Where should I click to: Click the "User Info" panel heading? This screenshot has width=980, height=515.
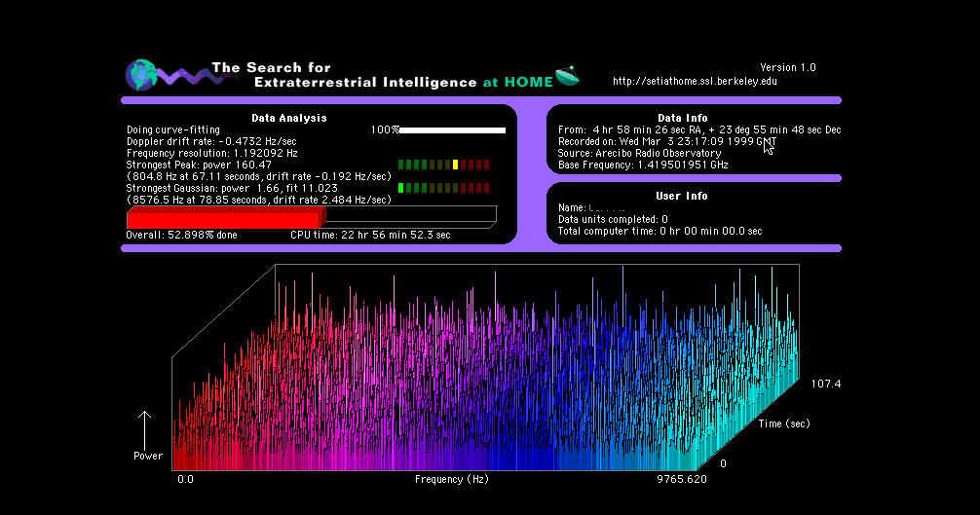coord(681,196)
